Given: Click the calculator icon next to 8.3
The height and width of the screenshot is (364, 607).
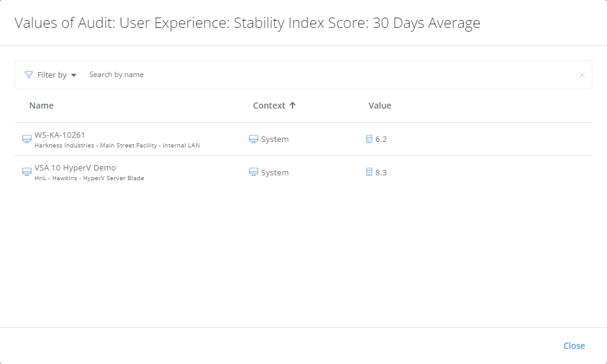Looking at the screenshot, I should tap(369, 172).
